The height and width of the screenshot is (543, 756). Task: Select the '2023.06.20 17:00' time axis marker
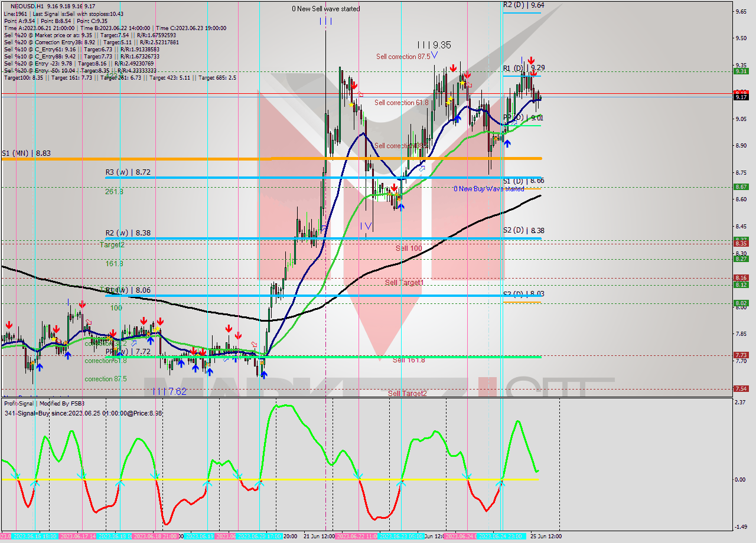tap(260, 537)
